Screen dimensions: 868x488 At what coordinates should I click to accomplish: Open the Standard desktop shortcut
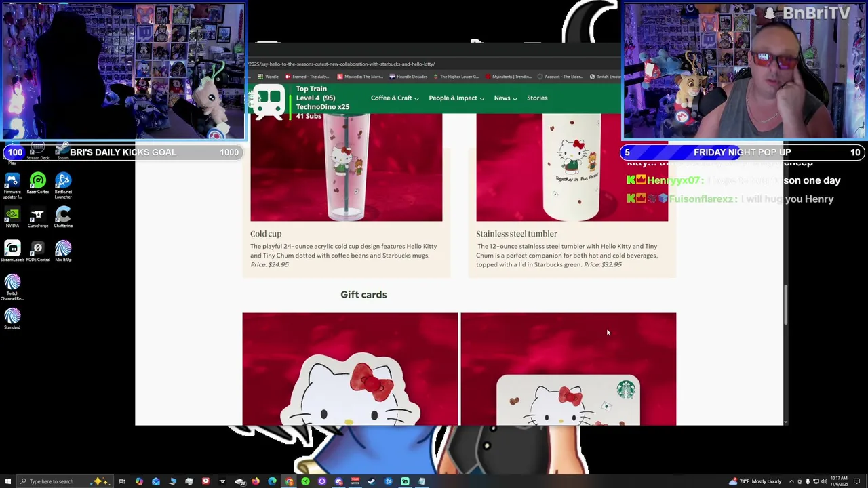12,319
